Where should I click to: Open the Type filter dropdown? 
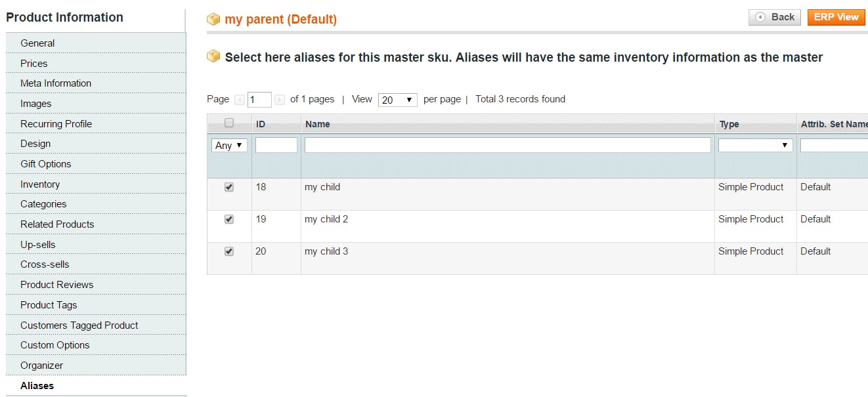point(756,145)
